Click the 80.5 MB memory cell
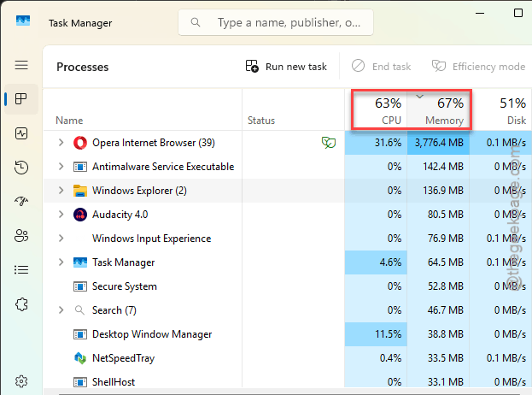The height and width of the screenshot is (395, 532). click(x=438, y=215)
